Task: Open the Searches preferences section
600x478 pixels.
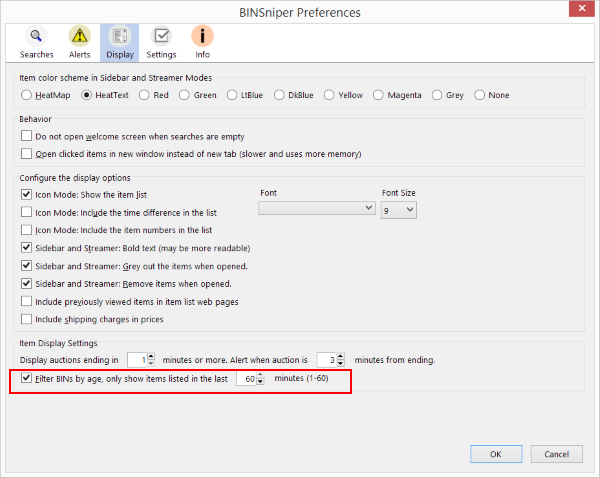Action: [36, 42]
